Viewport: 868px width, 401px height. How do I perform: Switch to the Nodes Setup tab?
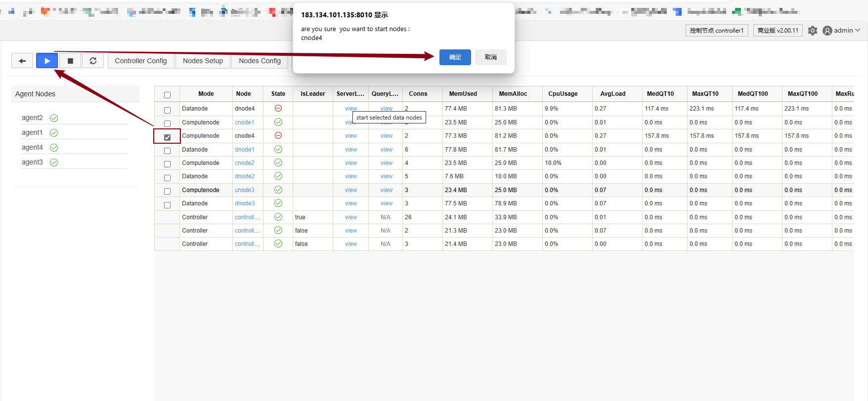pos(203,61)
